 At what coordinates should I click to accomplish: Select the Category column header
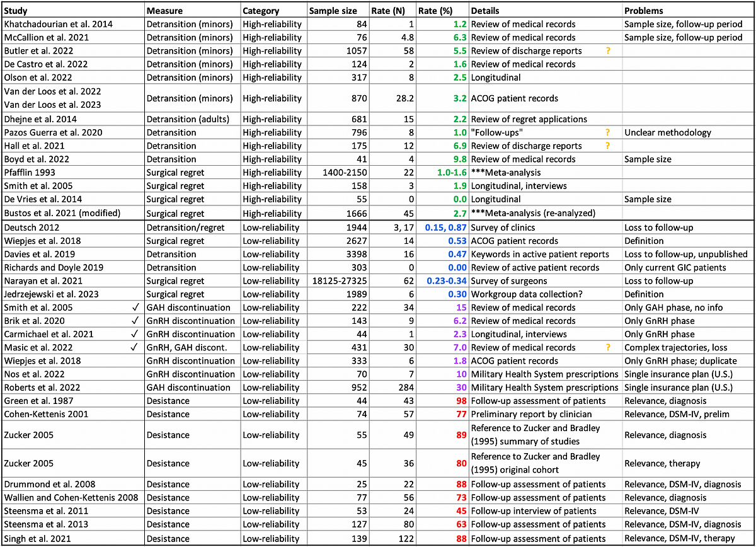(x=262, y=11)
